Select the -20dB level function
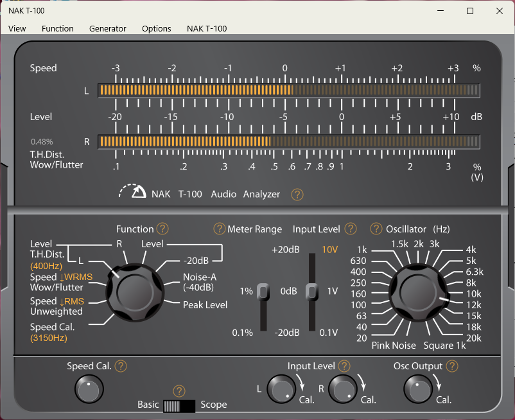515x420 pixels. click(196, 261)
